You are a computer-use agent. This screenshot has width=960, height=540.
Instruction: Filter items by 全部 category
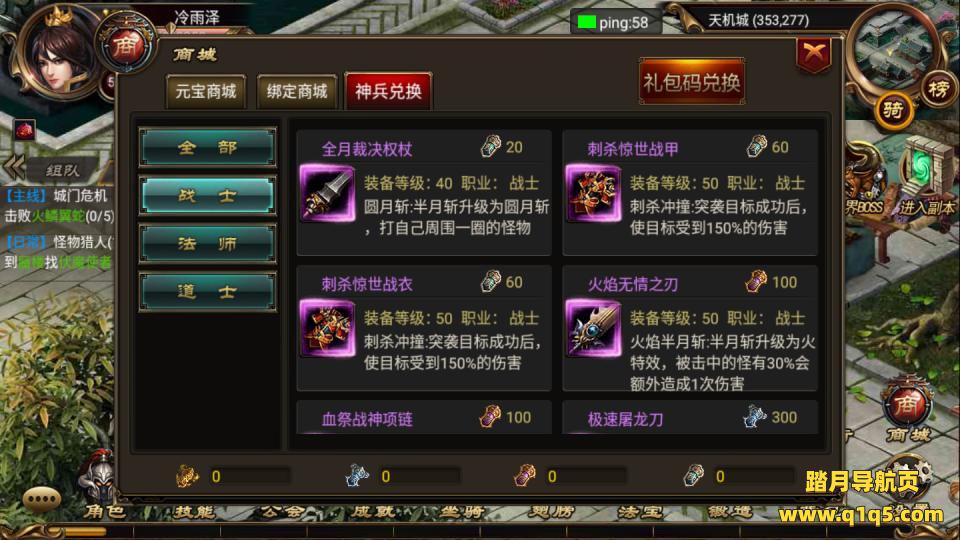coord(208,147)
